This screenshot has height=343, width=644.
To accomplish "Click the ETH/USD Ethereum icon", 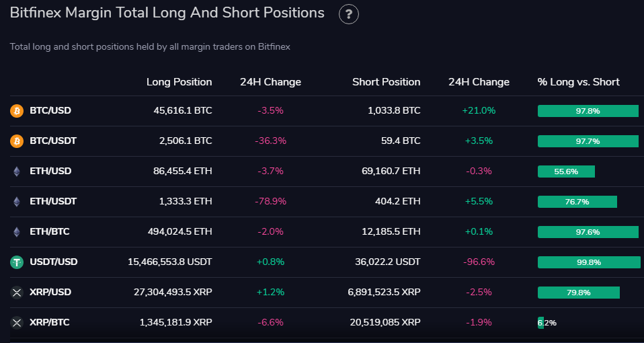I will coord(17,171).
